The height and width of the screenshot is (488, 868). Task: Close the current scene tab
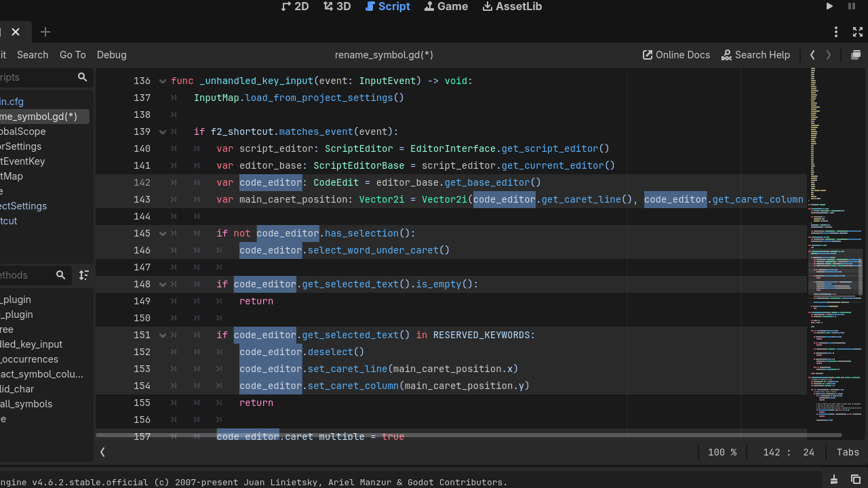pos(16,32)
